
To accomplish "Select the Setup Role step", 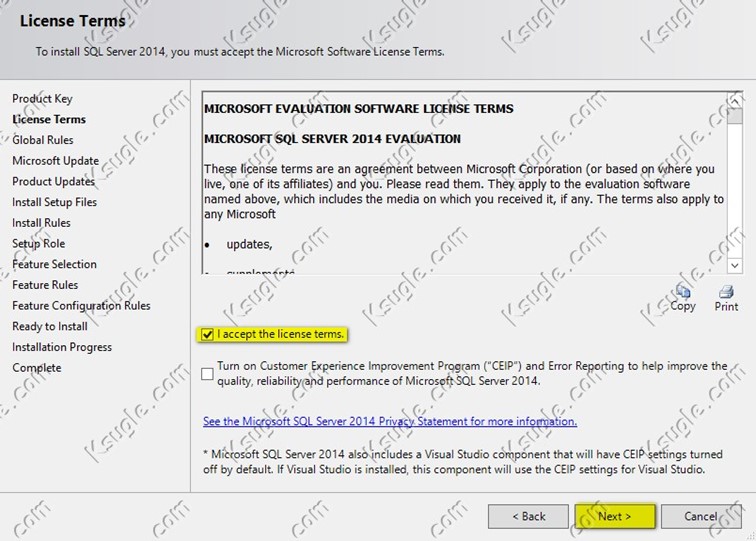I will point(39,243).
